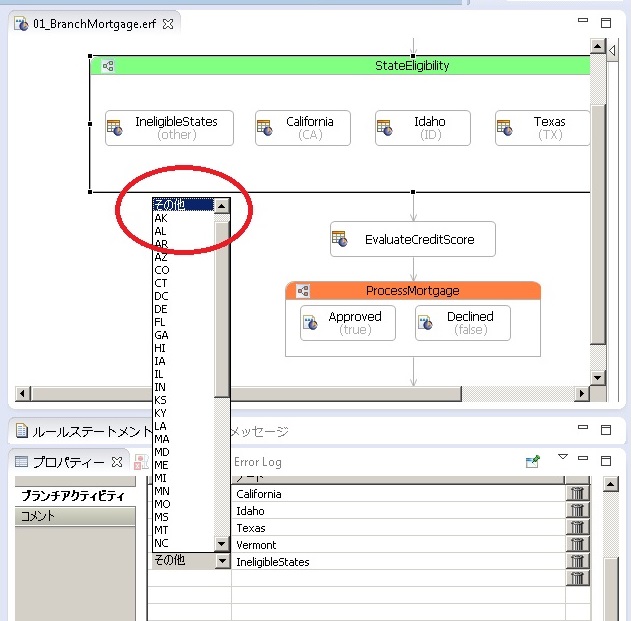Click the 01_BranchMortgage.erf file icon

tap(21, 24)
